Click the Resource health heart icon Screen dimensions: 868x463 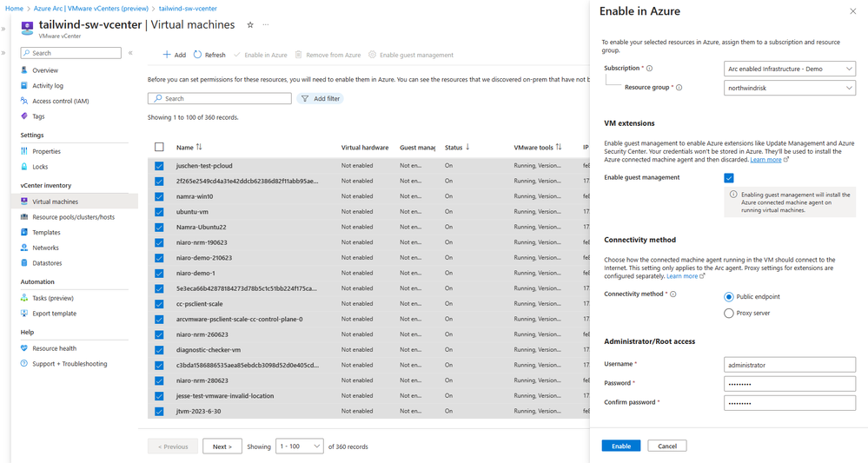tap(23, 348)
